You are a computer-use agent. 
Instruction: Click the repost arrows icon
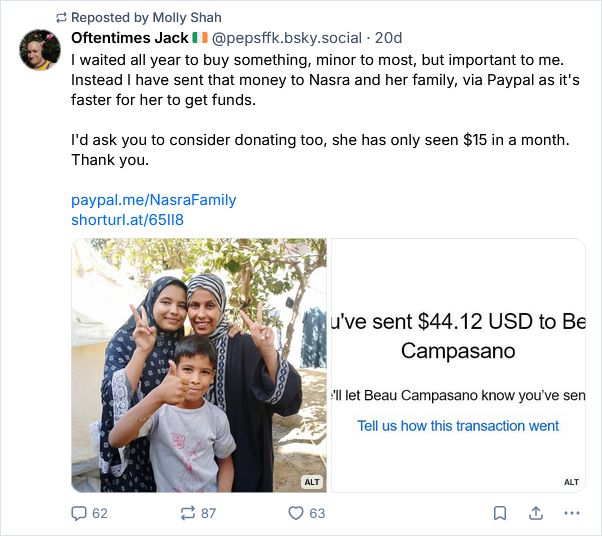(x=188, y=513)
